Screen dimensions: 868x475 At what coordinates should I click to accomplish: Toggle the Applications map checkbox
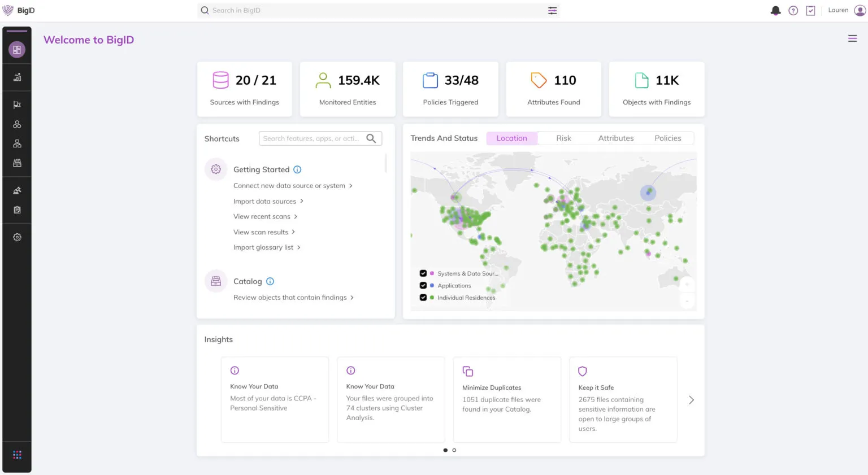pyautogui.click(x=423, y=286)
